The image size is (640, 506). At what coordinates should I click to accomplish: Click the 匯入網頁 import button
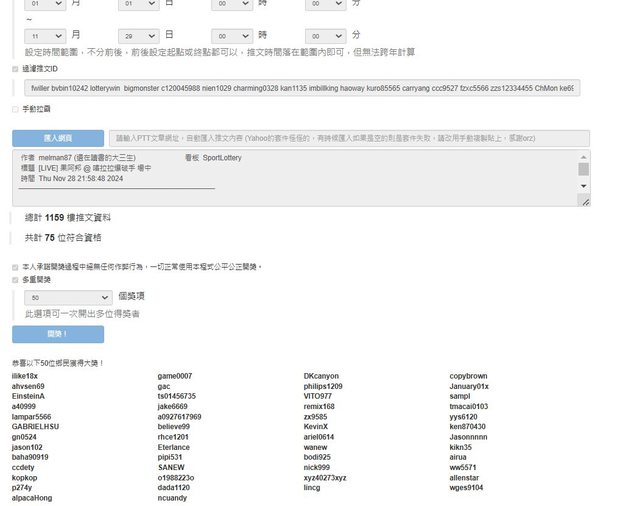point(57,138)
